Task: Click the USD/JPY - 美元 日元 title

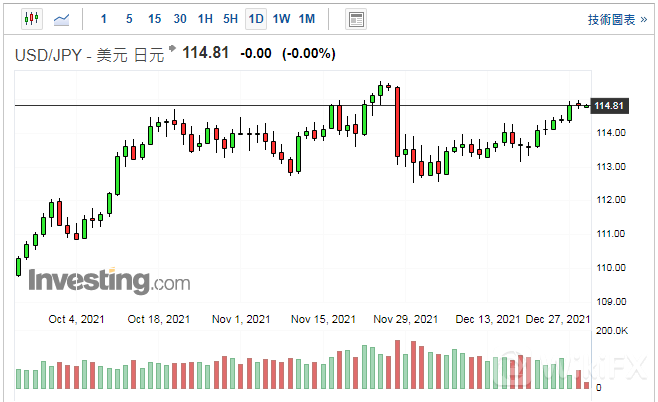Action: click(x=90, y=53)
